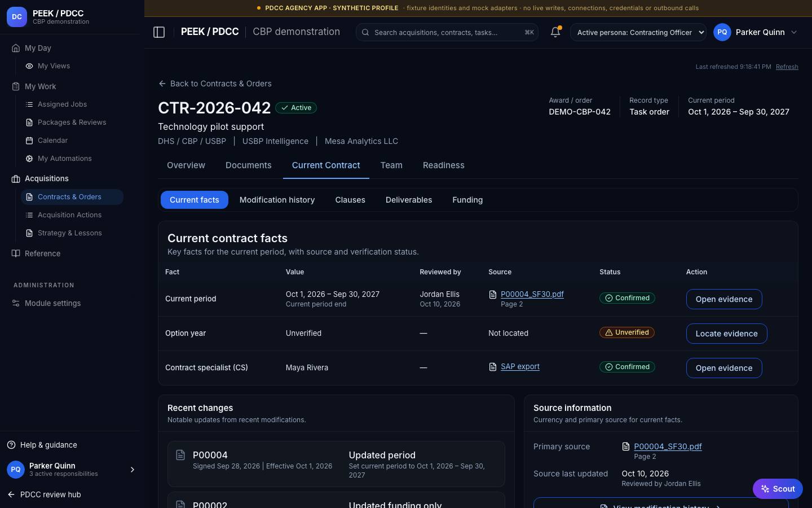Viewport: 812px width, 508px height.
Task: Click the My Work clipboard icon
Action: (x=16, y=86)
